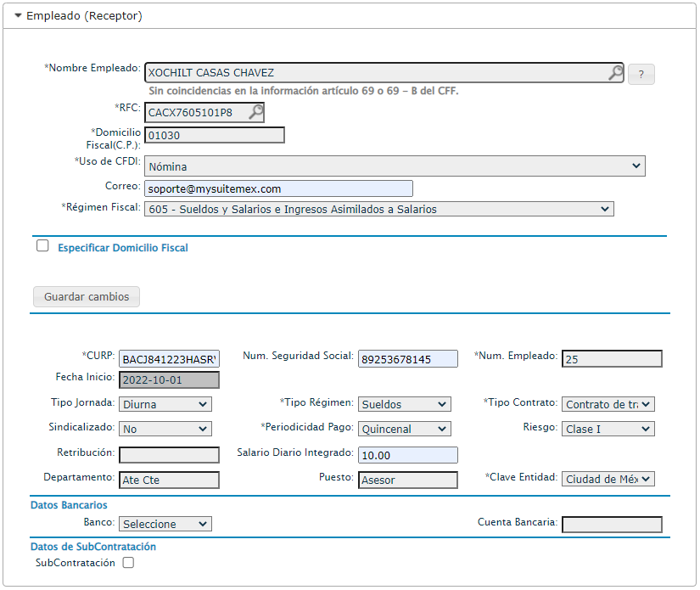Check the SubContratación checkbox
700x590 pixels.
tap(128, 562)
